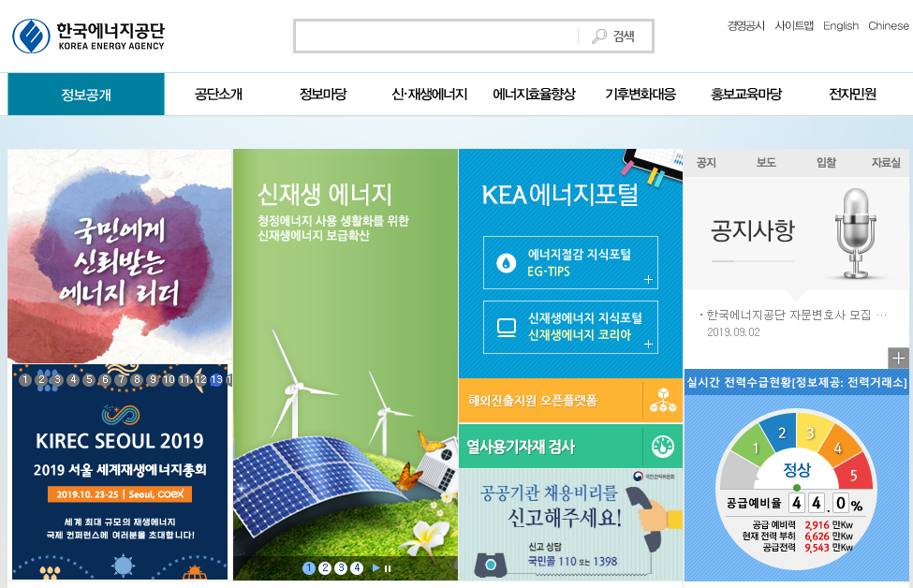Viewport: 913px width, 588px height.
Task: Open the 전자민원 menu
Action: coord(852,95)
